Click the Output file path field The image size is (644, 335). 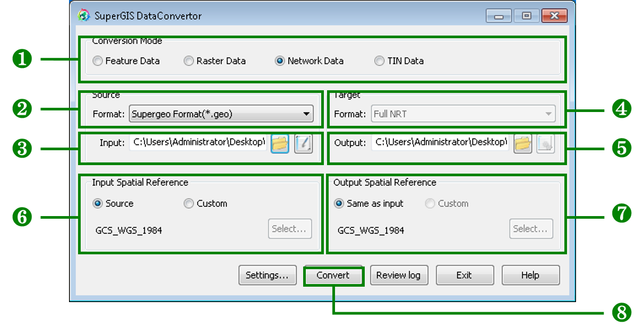point(440,142)
